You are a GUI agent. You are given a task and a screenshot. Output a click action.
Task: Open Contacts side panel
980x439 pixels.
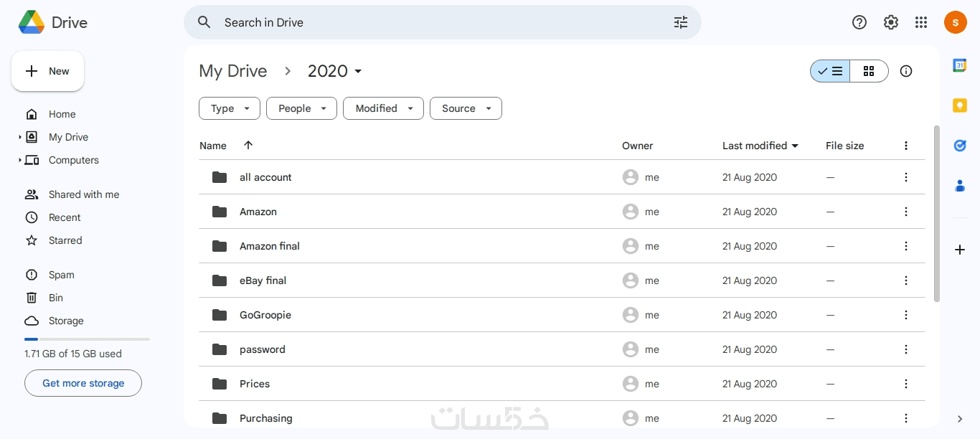(960, 186)
